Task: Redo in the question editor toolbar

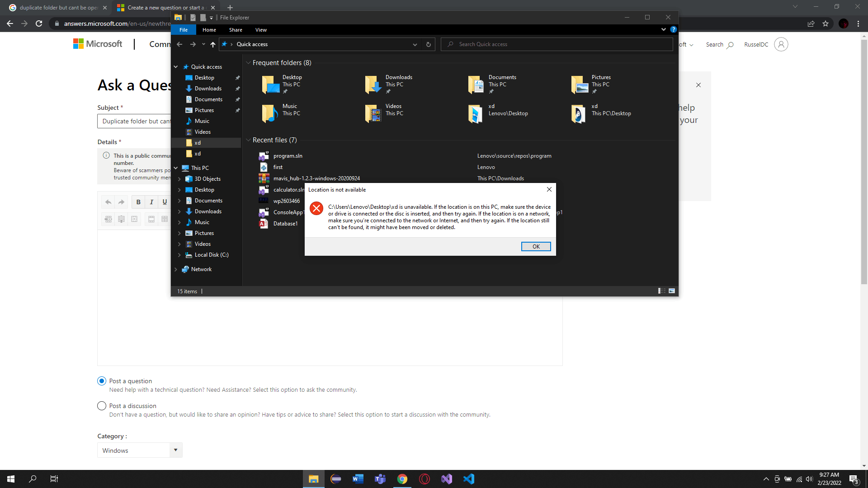Action: [121, 202]
